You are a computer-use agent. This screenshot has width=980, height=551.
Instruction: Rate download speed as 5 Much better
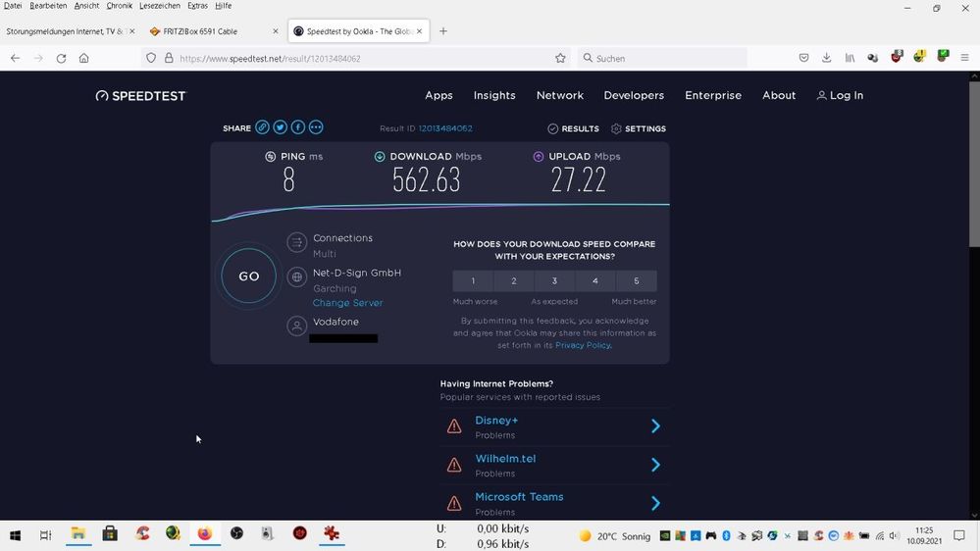pyautogui.click(x=637, y=281)
